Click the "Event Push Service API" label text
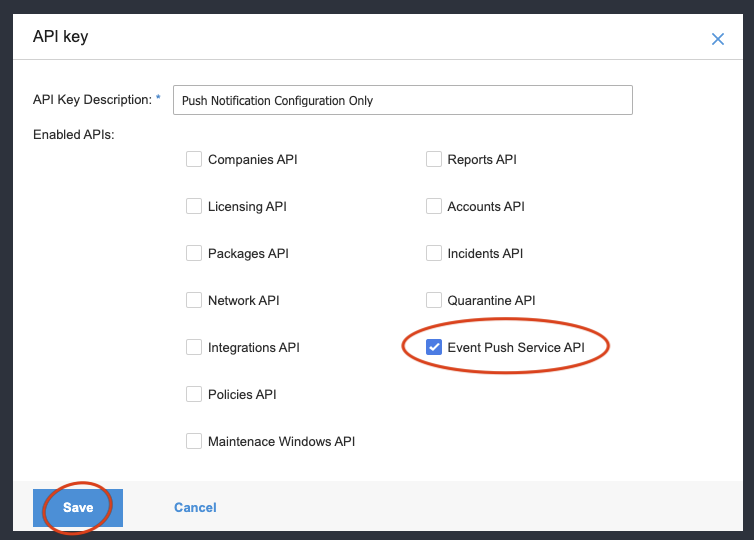The width and height of the screenshot is (754, 540). pyautogui.click(x=516, y=347)
